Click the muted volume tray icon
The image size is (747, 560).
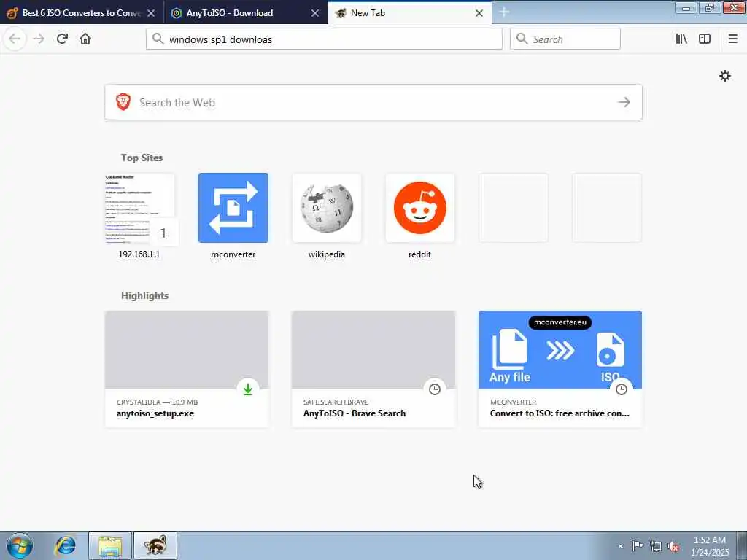coord(673,546)
